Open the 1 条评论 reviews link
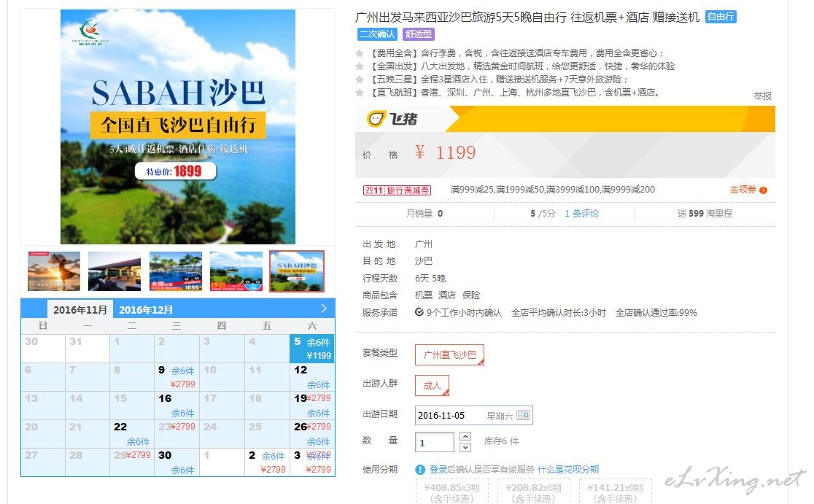 click(581, 213)
